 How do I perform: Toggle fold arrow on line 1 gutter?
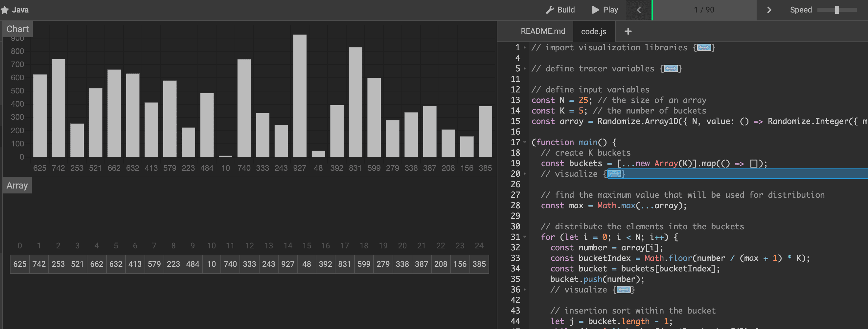click(525, 48)
